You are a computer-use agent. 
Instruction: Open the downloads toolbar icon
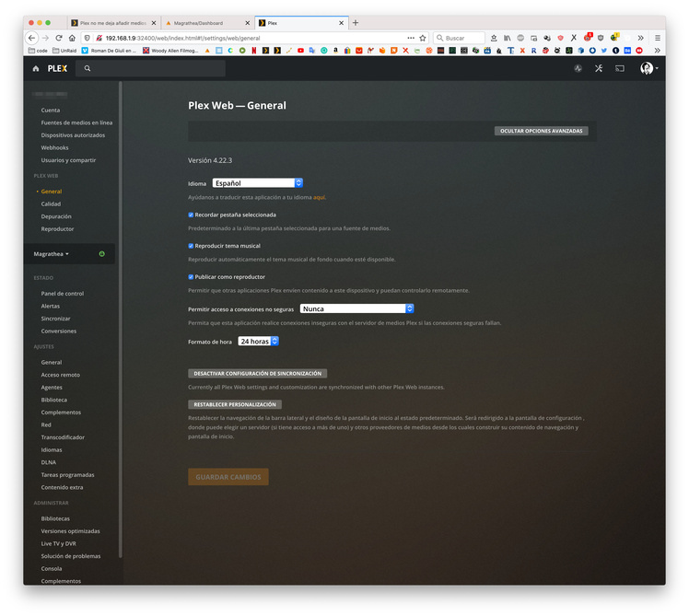point(494,38)
